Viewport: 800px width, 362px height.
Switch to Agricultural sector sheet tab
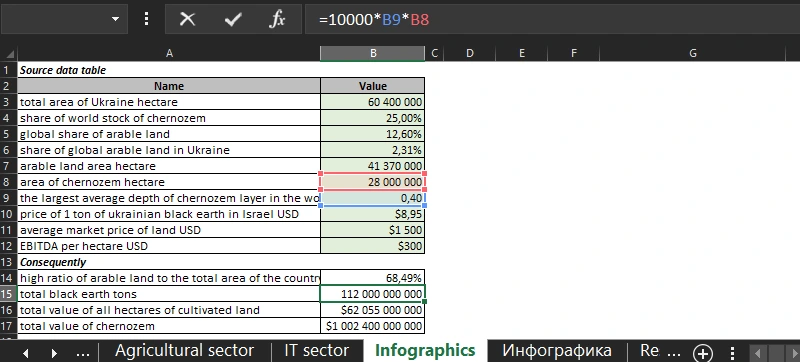[x=184, y=351]
